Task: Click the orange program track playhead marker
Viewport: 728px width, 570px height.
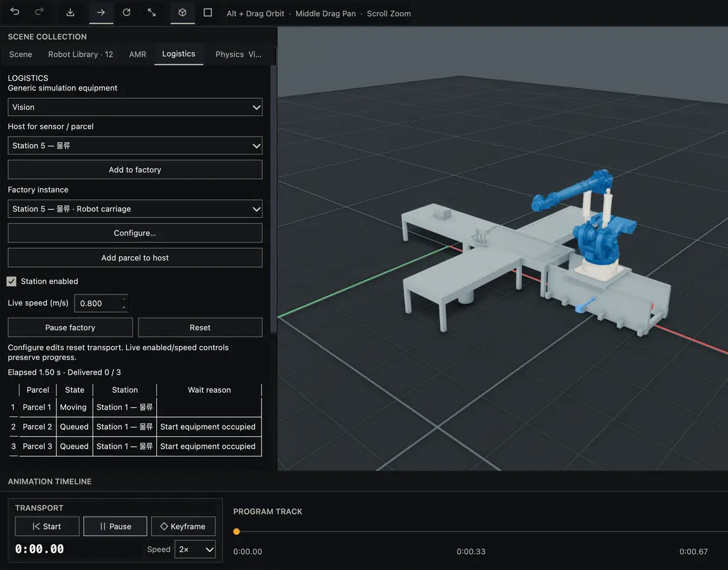Action: tap(237, 532)
